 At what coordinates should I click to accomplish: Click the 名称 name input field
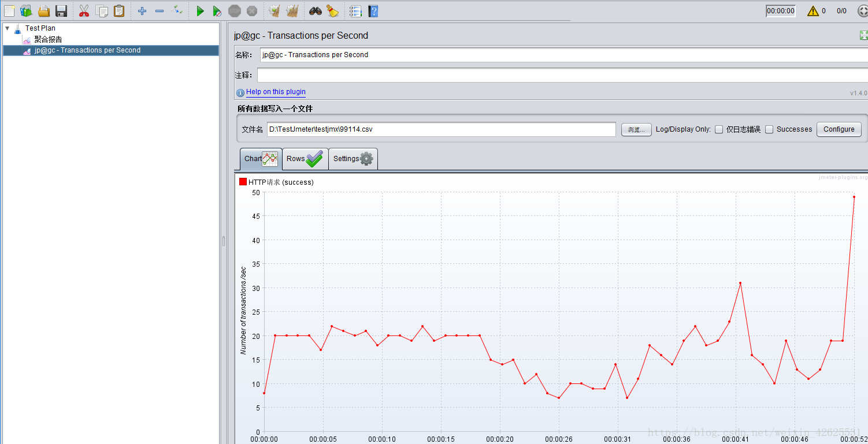pos(563,55)
